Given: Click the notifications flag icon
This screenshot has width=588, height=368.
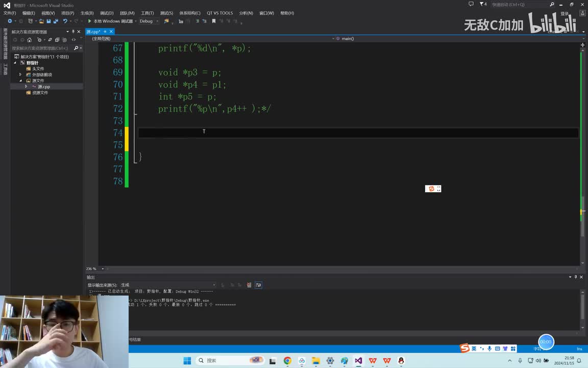Looking at the screenshot, I should click(483, 4).
